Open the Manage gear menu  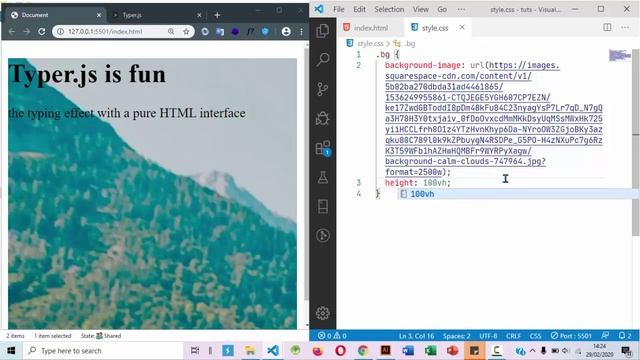pos(322,313)
